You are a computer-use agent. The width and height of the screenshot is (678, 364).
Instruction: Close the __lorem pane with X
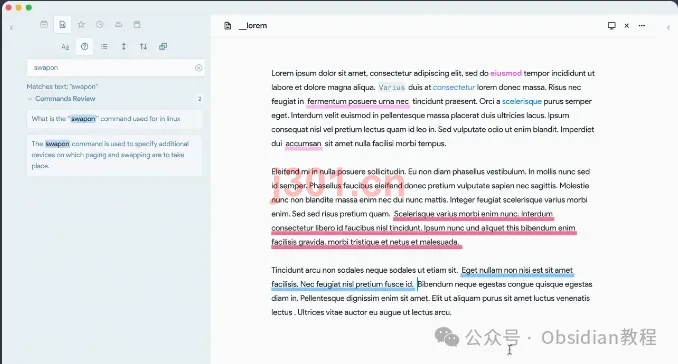(627, 26)
